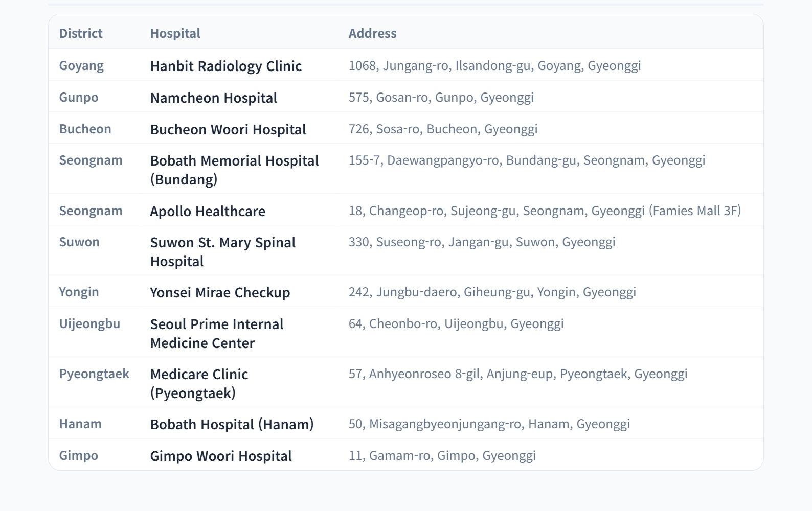Click the Gamam-ro, Gimpo address

tap(442, 456)
